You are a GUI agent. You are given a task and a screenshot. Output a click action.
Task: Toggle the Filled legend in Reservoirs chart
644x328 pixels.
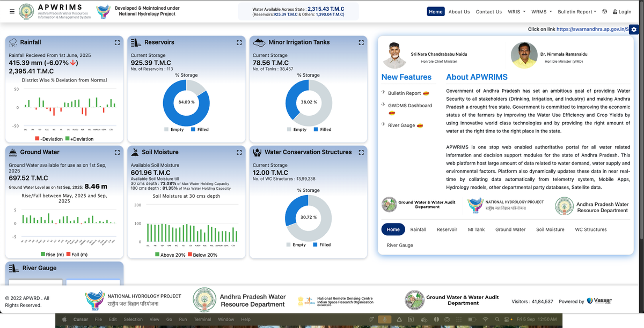coord(200,130)
